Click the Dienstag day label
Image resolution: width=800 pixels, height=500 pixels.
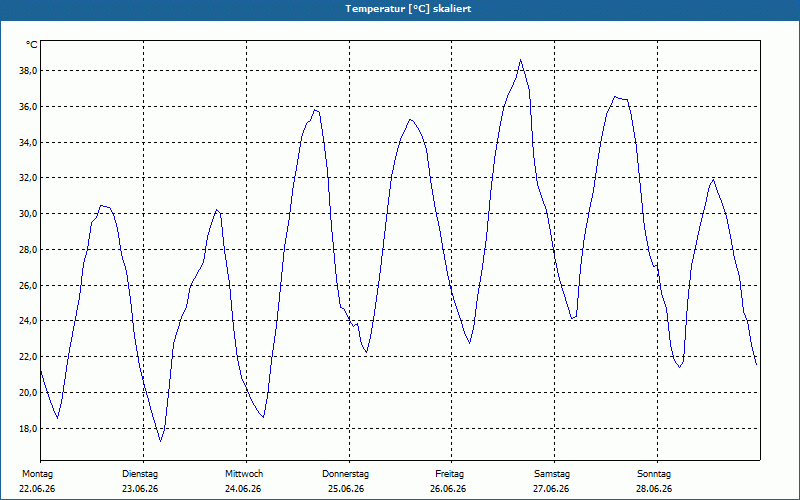140,474
